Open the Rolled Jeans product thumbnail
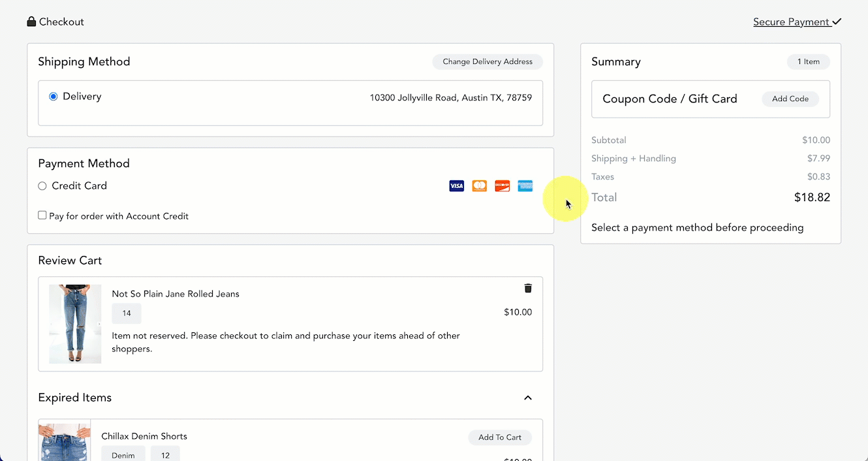 pyautogui.click(x=75, y=324)
